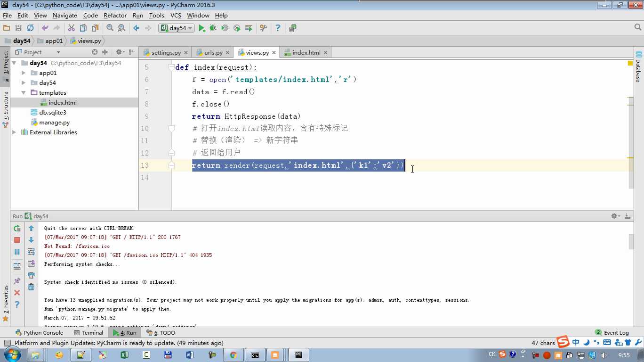Screen dimensions: 644x362
Task: Expand External Libraries node
Action: coord(14,132)
